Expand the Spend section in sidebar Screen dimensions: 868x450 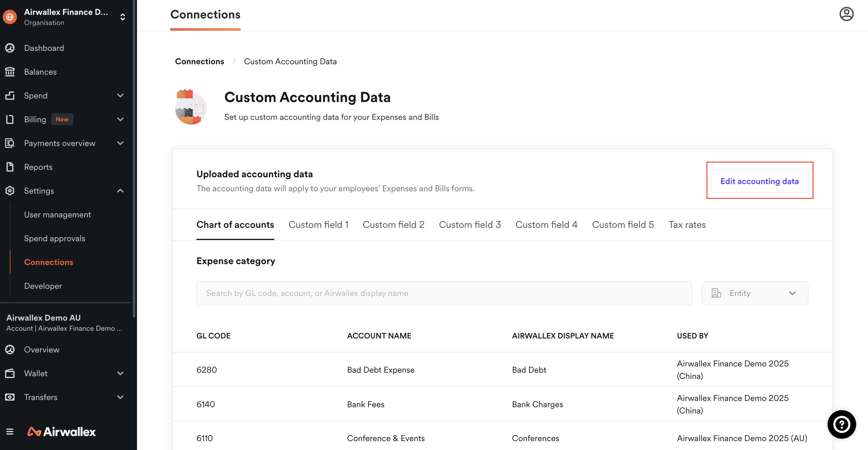point(120,95)
